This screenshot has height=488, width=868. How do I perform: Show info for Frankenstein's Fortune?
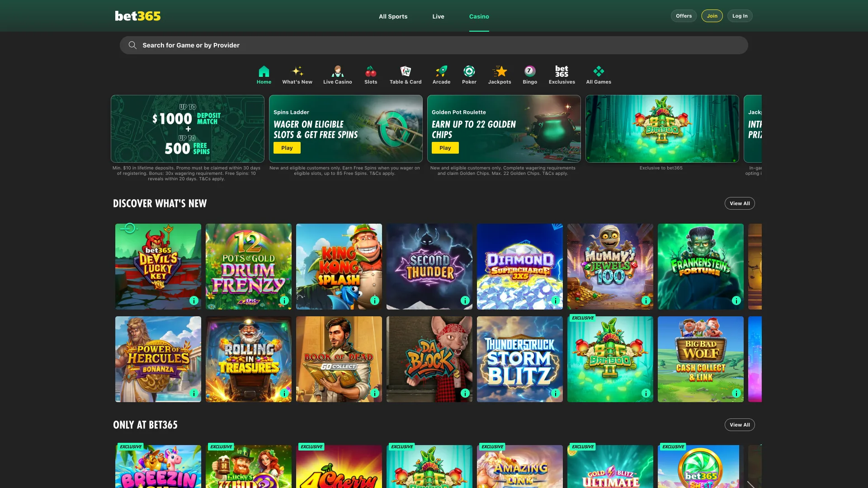(x=736, y=300)
